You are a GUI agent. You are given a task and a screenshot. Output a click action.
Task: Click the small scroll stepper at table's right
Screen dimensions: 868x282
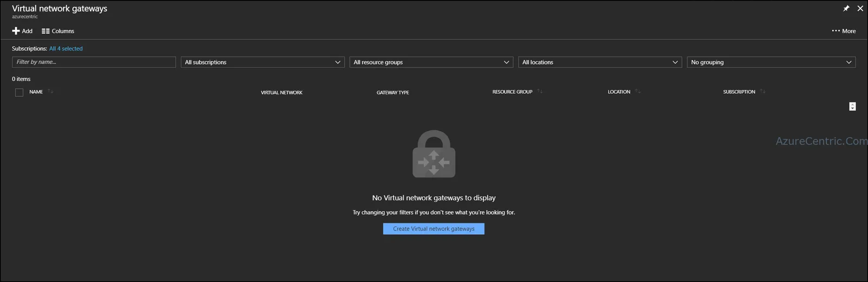(x=852, y=106)
